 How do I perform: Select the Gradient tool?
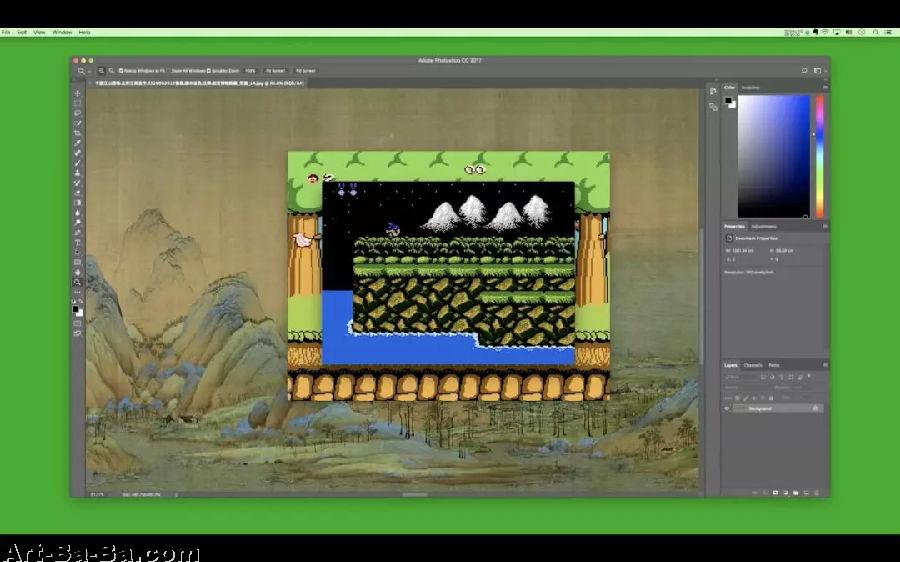(77, 203)
